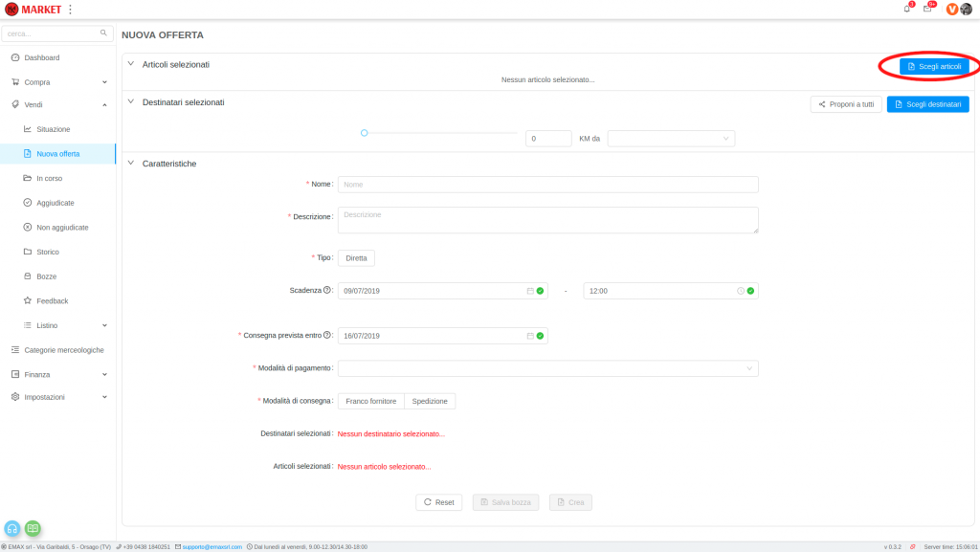
Task: Click the blue headset support icon
Action: tap(13, 527)
